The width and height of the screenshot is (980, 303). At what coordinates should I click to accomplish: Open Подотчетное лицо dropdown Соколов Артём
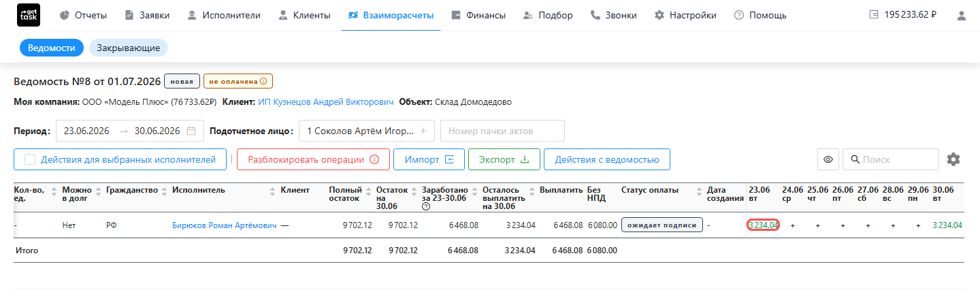366,131
